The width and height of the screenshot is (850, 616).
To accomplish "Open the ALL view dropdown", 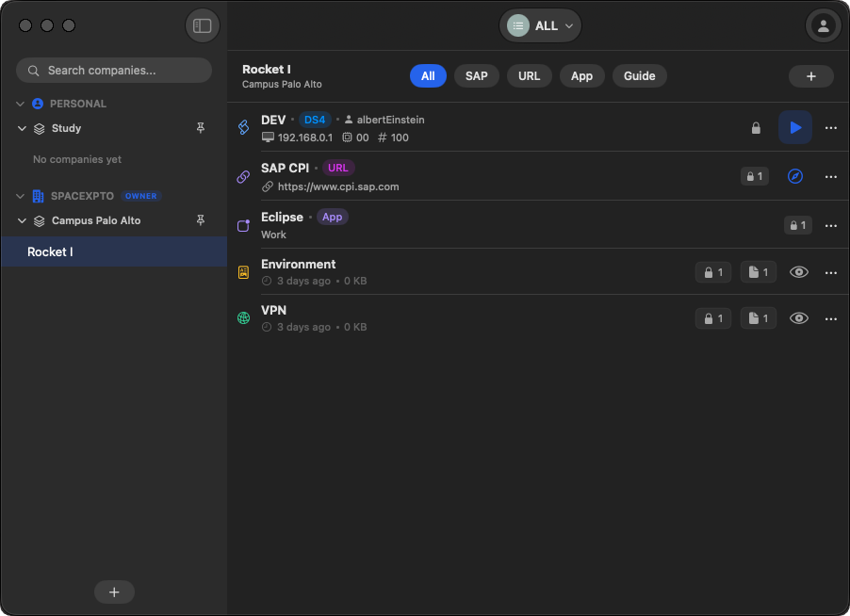I will [540, 25].
